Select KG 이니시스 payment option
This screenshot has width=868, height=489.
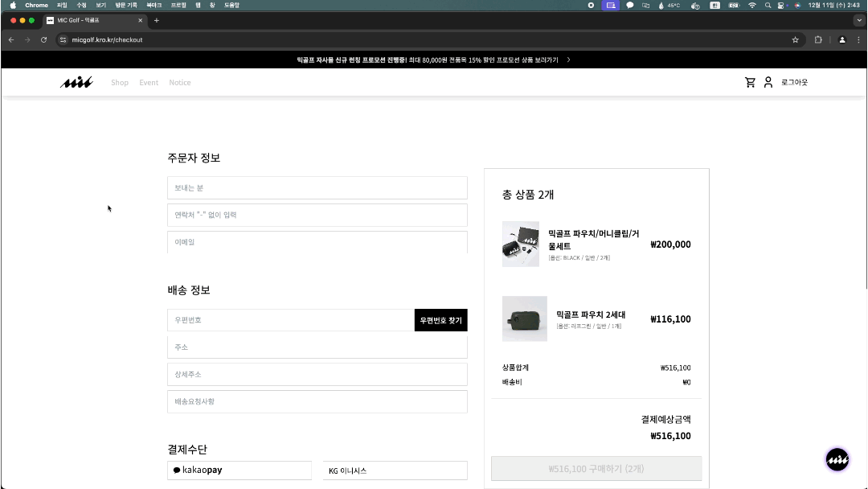click(395, 471)
